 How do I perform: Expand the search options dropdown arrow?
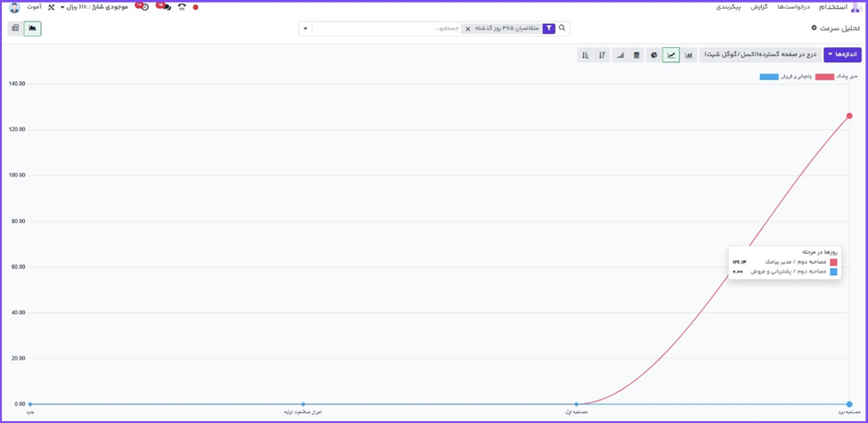[305, 28]
